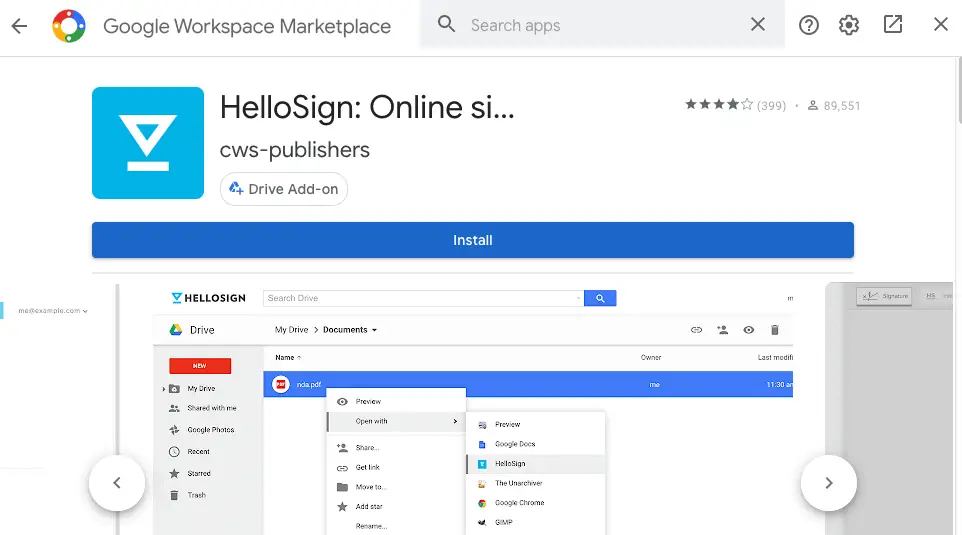Click the get link chain icon in toolbar

coord(696,330)
